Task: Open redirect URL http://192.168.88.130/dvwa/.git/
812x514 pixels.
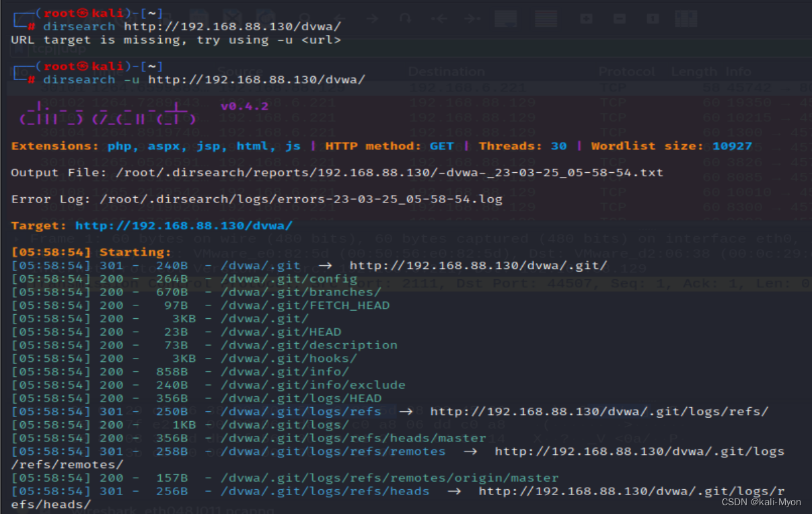Action: point(478,265)
